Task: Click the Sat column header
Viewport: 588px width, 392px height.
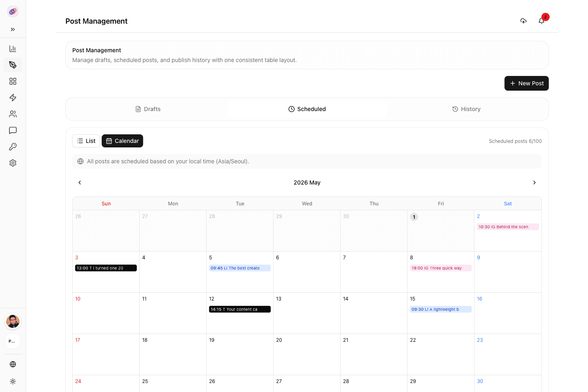Action: pyautogui.click(x=508, y=204)
